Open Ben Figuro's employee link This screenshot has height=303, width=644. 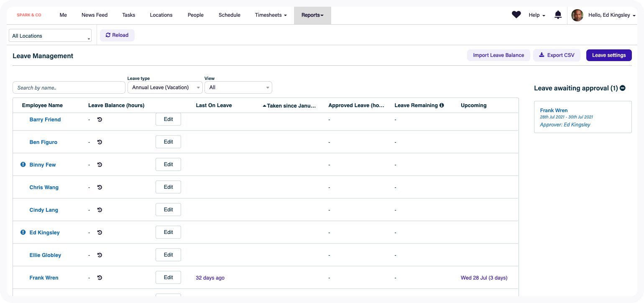(43, 142)
